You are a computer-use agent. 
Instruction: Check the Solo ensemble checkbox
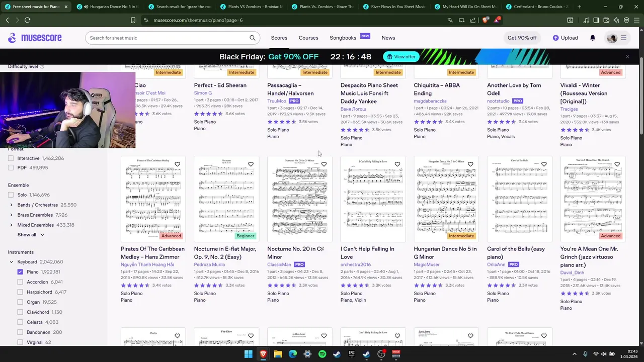pyautogui.click(x=11, y=195)
